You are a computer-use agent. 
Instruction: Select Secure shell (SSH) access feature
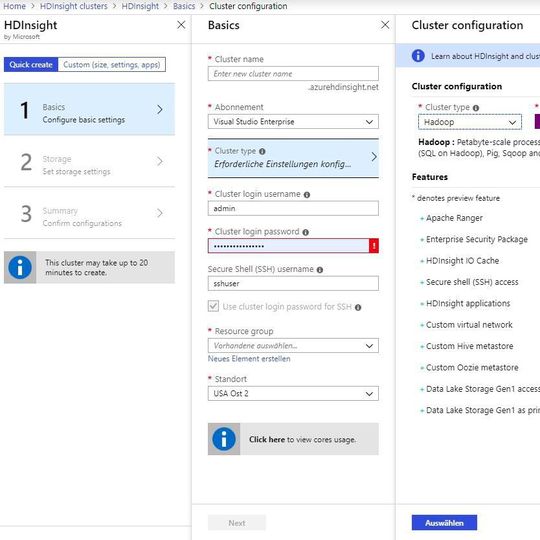point(472,282)
